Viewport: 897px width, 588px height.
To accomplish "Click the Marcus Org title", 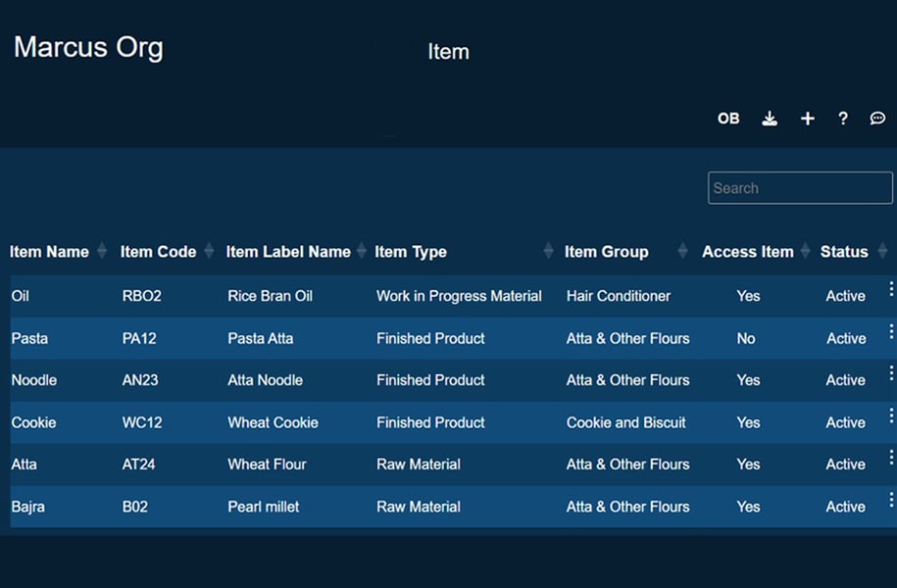I will 88,47.
